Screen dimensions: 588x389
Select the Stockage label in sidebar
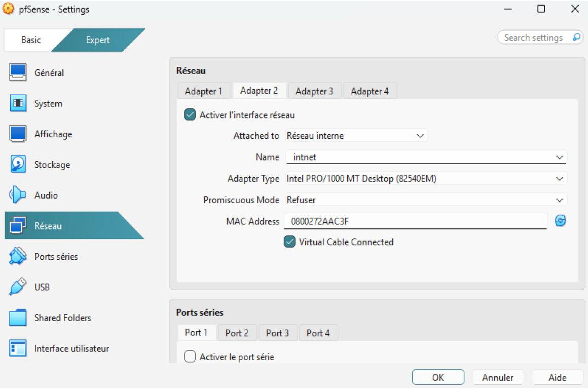pyautogui.click(x=52, y=165)
